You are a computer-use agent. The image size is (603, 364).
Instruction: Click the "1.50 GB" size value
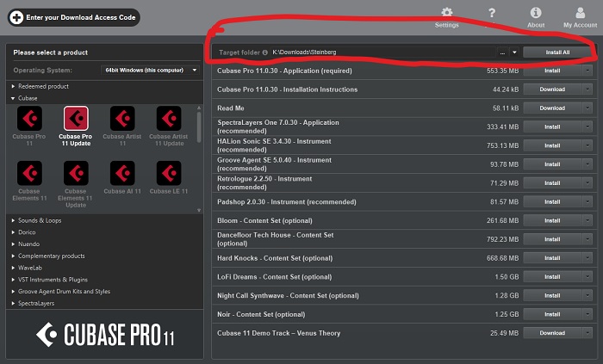[x=507, y=277]
